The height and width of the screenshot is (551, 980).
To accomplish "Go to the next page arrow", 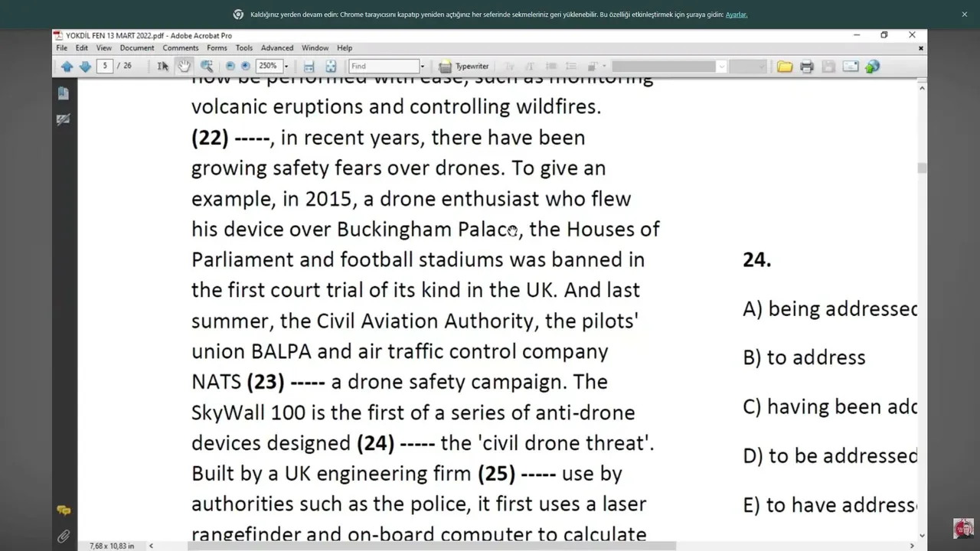I will point(85,67).
